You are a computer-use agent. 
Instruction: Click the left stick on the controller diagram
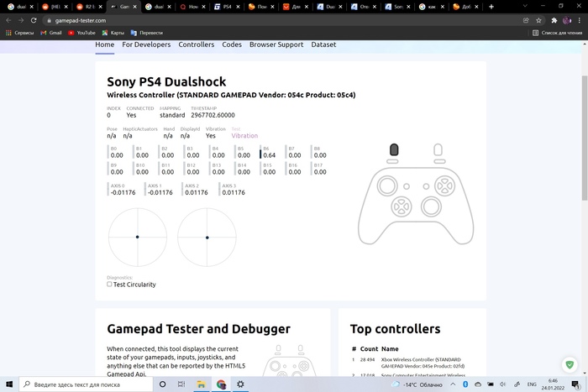[387, 186]
